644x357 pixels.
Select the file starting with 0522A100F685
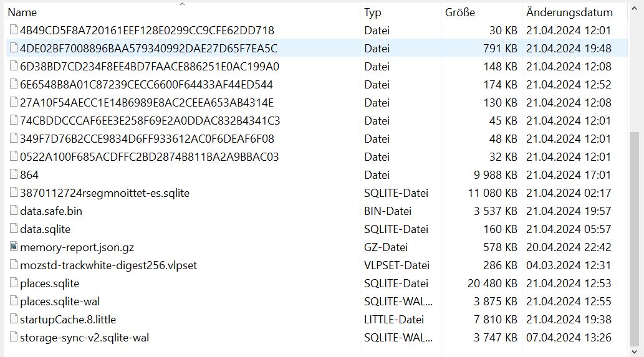tap(149, 156)
